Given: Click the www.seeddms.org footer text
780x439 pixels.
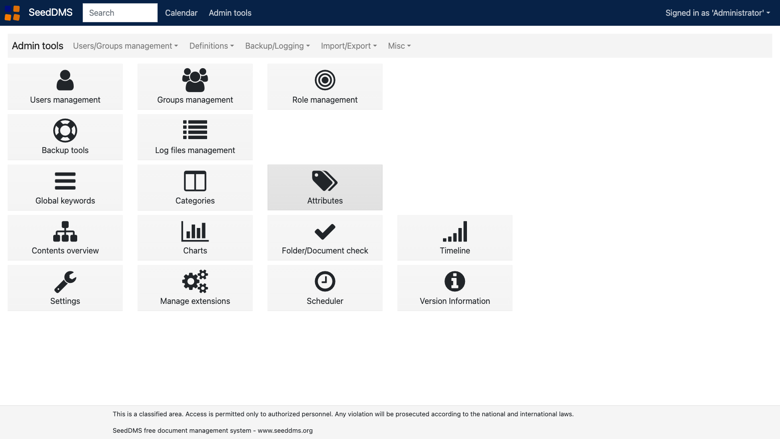Looking at the screenshot, I should click(x=285, y=431).
